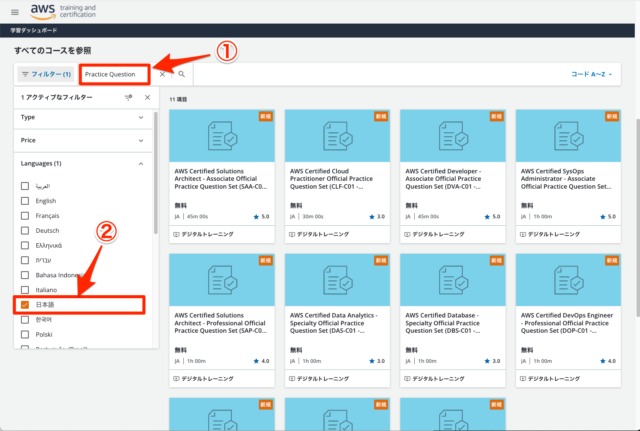Open the hamburger navigation menu
The image size is (640, 431).
[15, 12]
